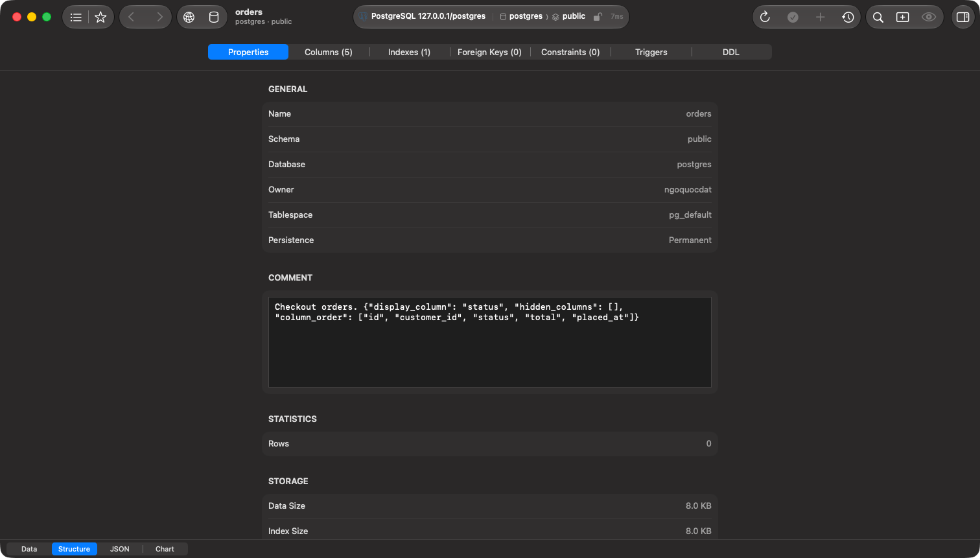
Task: Click the STATISTICS section heading
Action: [292, 419]
